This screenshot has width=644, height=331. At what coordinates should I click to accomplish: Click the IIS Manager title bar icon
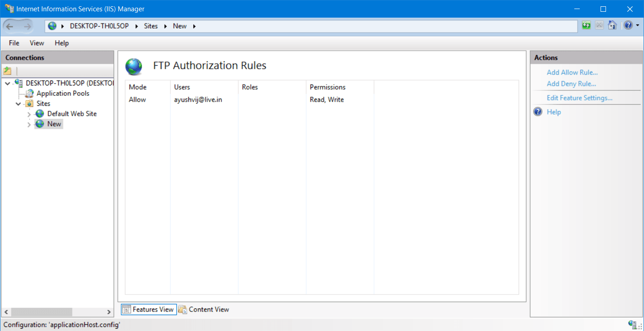[x=9, y=9]
